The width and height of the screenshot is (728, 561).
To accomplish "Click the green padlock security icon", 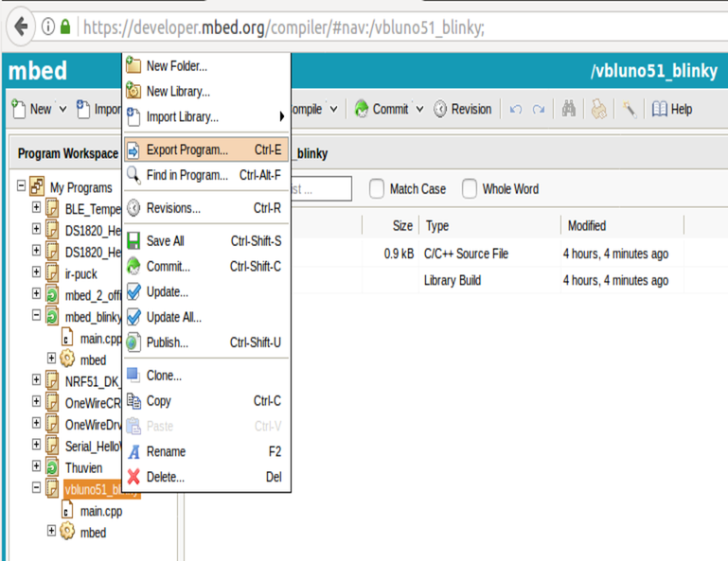I will point(65,26).
